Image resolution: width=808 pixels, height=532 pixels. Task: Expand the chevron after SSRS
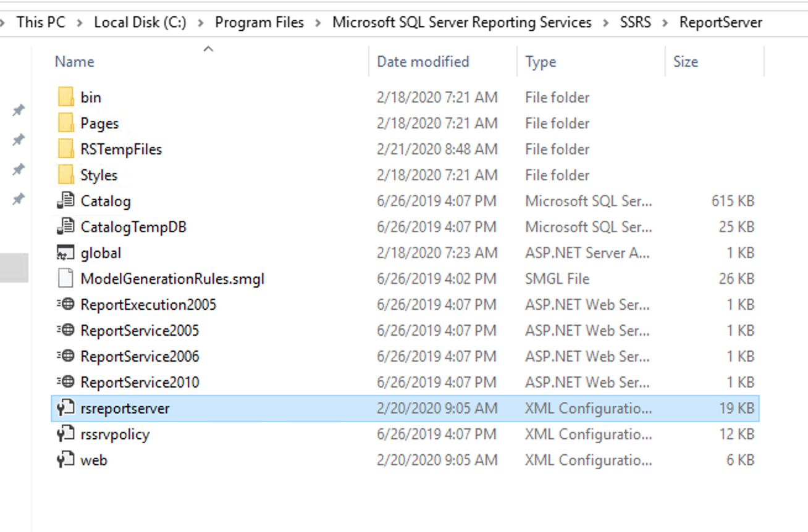[x=665, y=23]
